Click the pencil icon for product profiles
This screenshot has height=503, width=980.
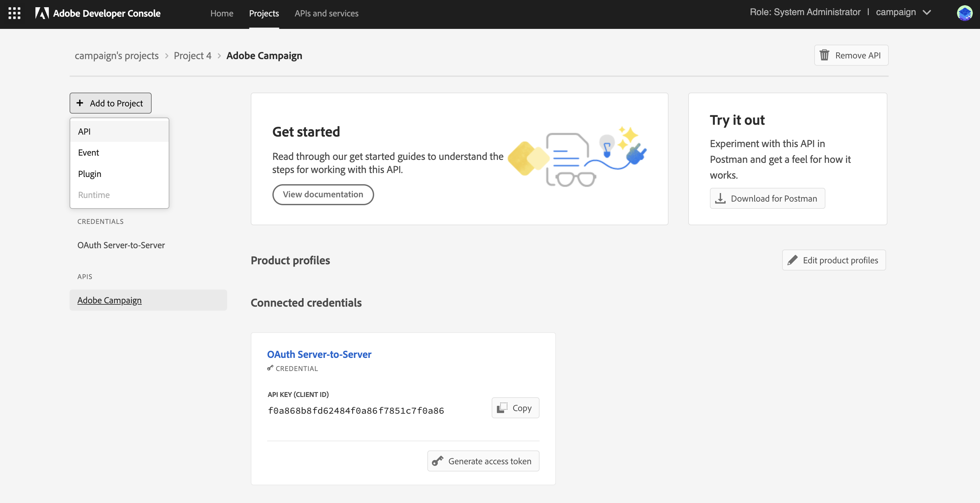click(793, 260)
